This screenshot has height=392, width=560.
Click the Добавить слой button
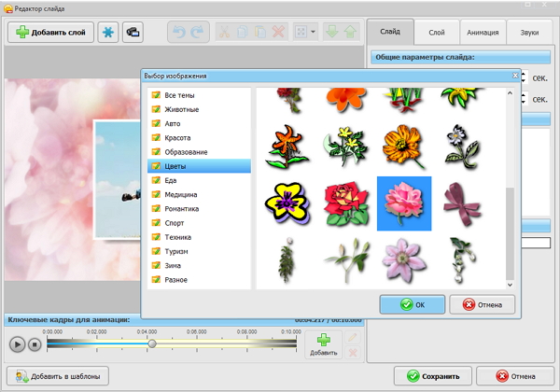click(49, 32)
